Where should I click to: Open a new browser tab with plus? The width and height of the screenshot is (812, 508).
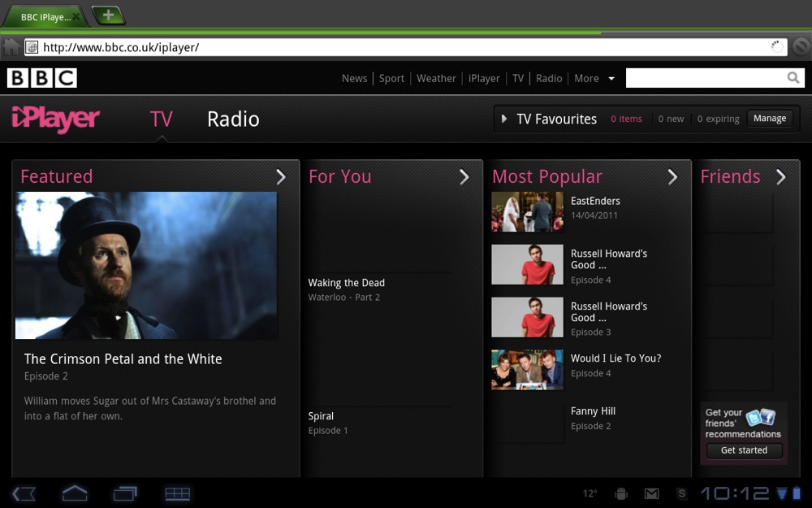click(108, 15)
